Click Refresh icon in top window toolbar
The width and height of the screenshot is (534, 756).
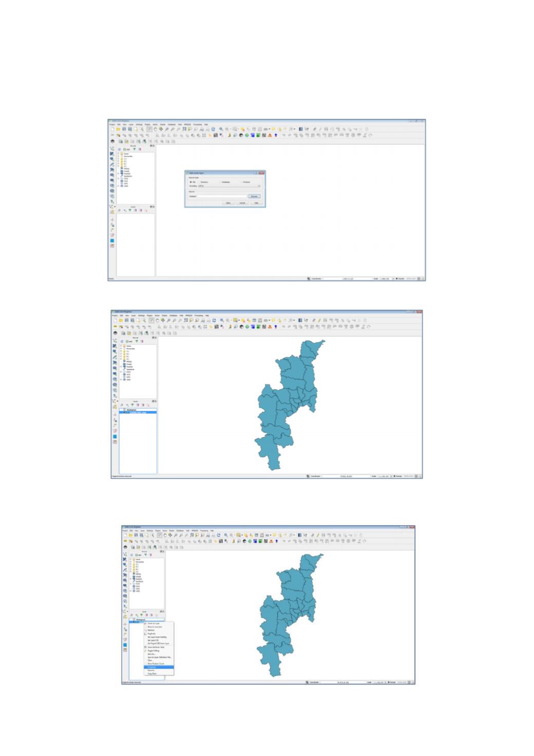pos(213,129)
